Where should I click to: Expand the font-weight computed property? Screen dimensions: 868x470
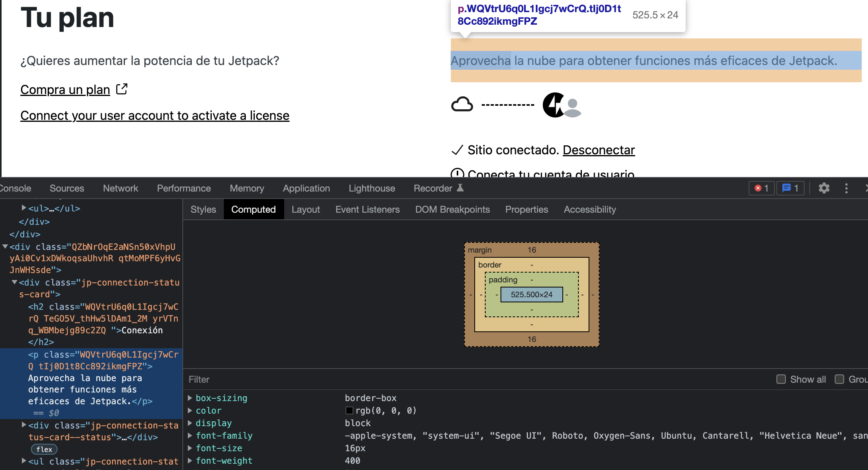coord(190,461)
